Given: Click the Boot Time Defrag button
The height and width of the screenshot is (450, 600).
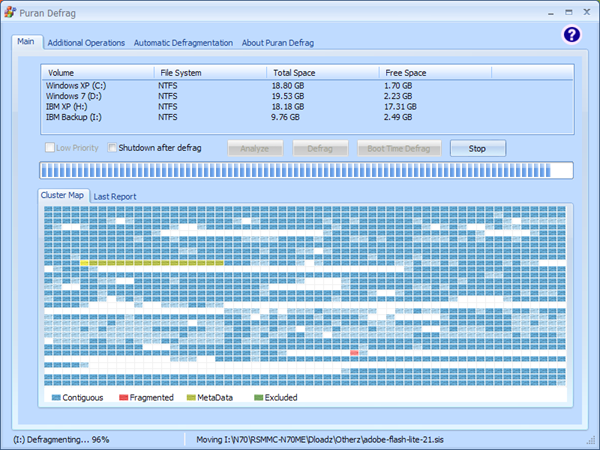Looking at the screenshot, I should pos(399,148).
